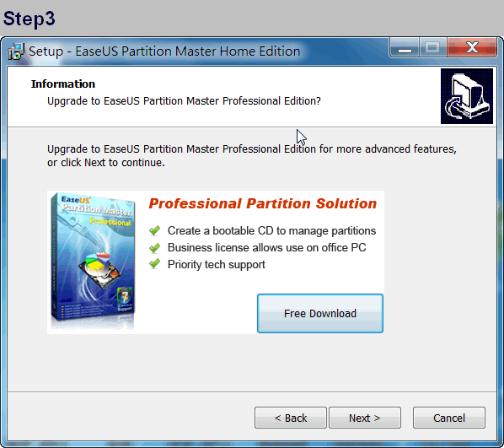Click the disabled maximize button
504x448 pixels.
[x=432, y=47]
